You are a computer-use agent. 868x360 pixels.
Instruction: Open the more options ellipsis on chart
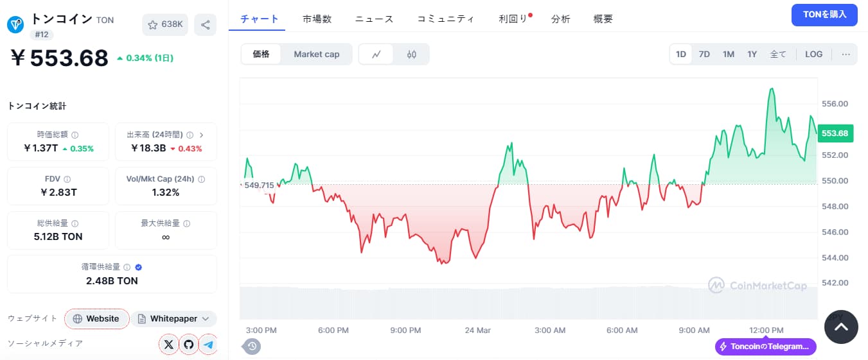pos(846,55)
